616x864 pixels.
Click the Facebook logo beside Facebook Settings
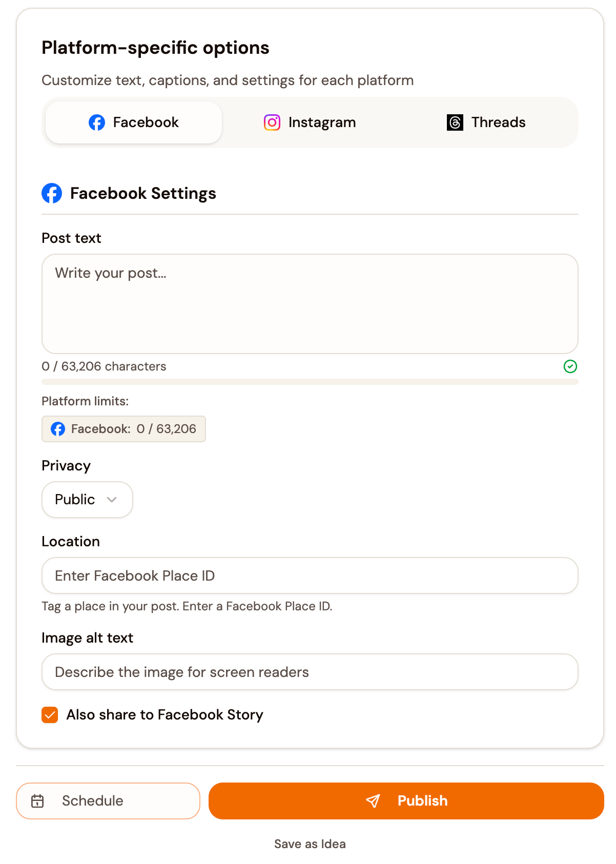click(x=51, y=193)
